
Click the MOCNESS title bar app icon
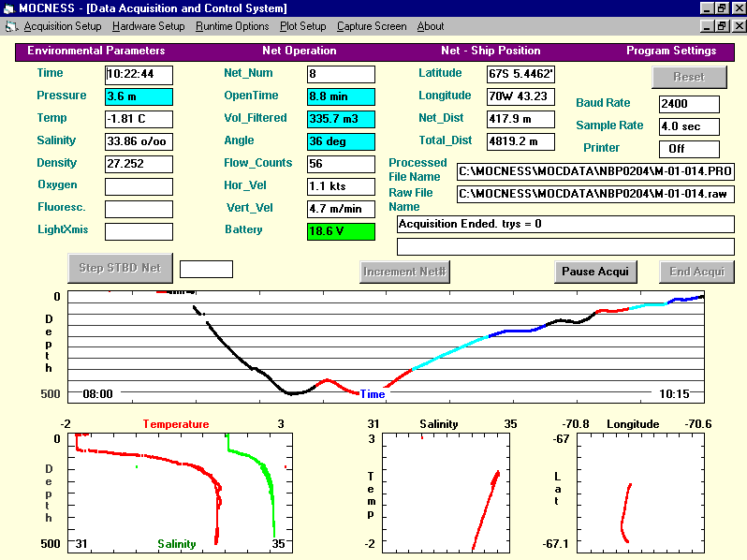click(x=8, y=8)
